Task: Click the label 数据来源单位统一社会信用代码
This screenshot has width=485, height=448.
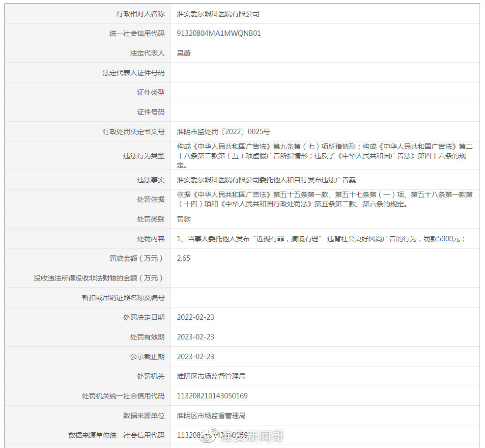Action: 116,435
